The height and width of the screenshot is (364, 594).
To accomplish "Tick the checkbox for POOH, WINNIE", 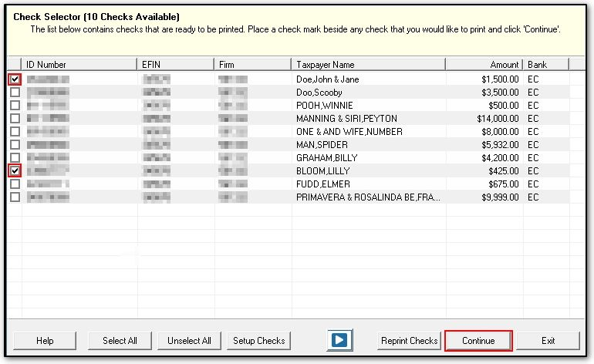I will click(x=15, y=106).
